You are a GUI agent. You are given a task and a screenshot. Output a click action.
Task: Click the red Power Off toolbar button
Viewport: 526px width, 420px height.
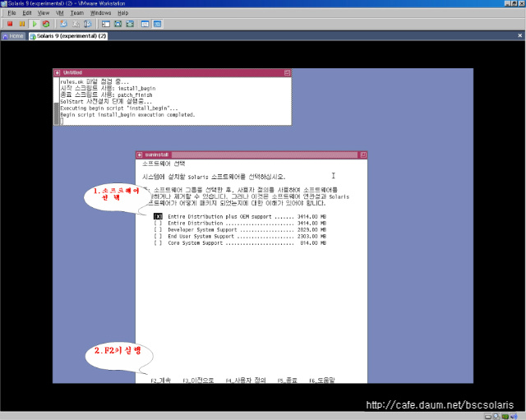tap(10, 24)
